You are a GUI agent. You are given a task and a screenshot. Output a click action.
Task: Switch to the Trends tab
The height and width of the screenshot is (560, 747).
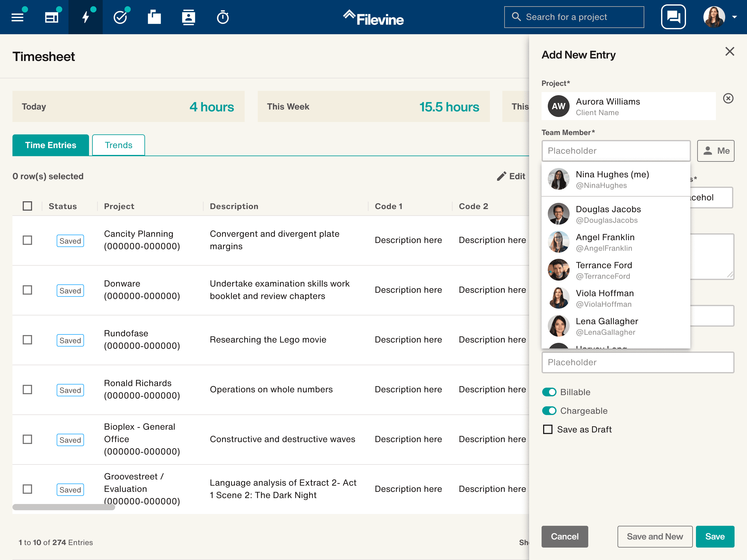tap(119, 145)
